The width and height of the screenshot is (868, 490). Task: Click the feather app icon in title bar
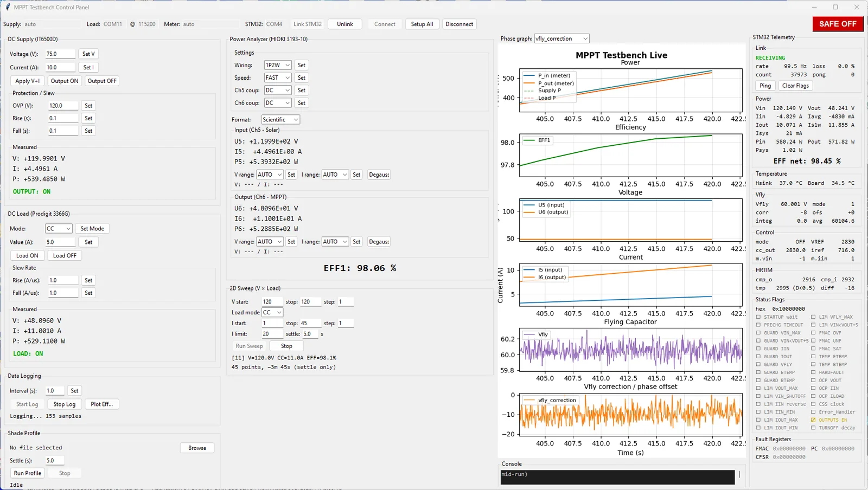point(8,7)
